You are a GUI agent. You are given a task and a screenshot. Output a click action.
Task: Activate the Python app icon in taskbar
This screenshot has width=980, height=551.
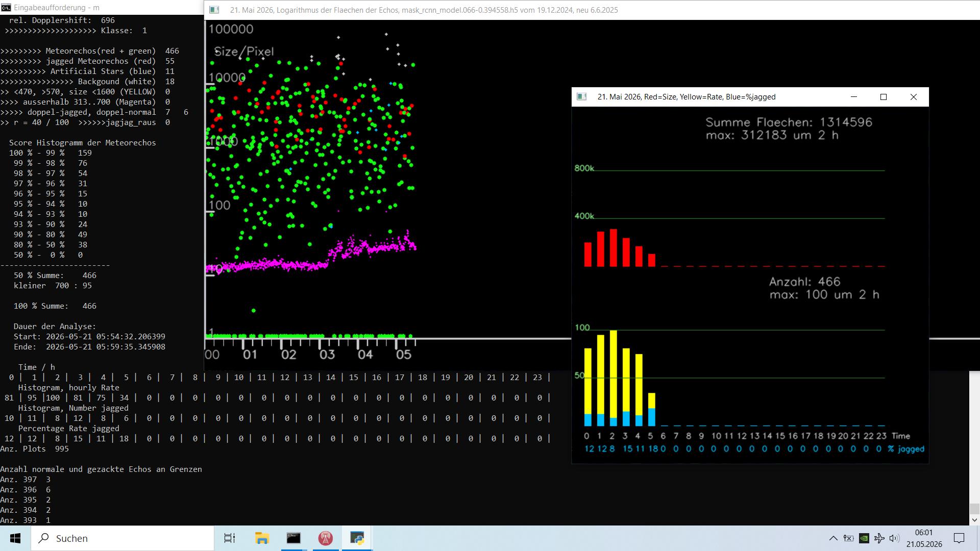pos(357,538)
